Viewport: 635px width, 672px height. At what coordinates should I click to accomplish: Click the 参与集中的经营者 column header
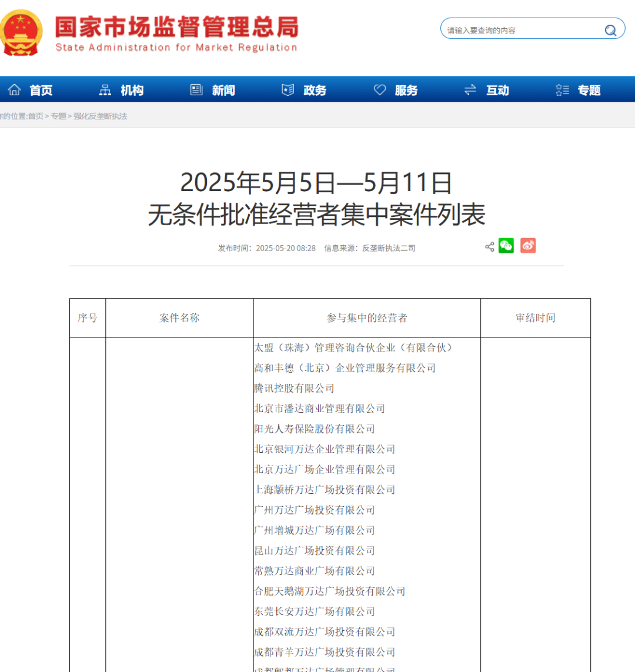[x=367, y=317]
